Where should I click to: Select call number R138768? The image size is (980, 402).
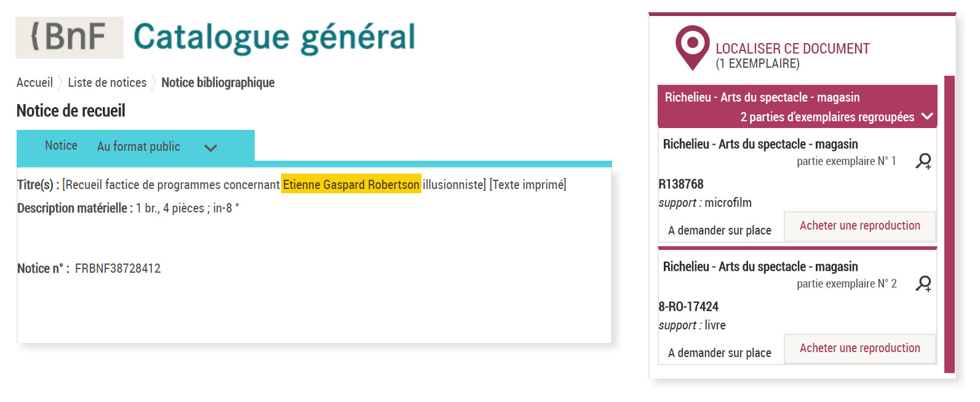point(681,184)
